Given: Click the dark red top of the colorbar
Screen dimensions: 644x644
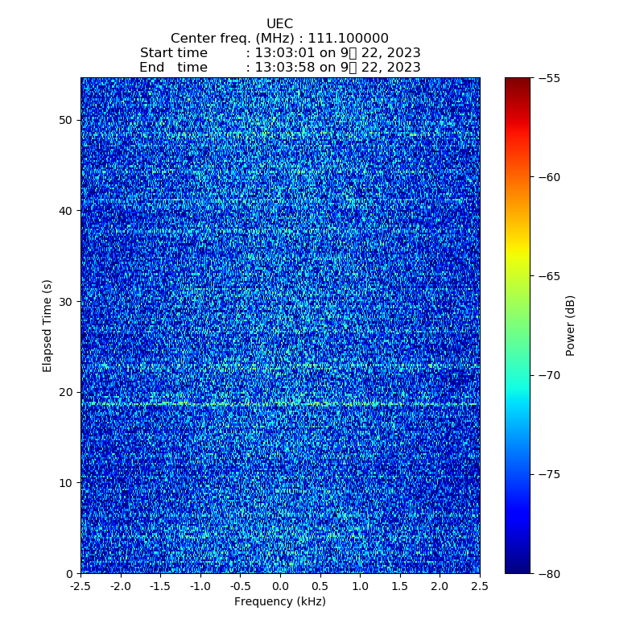Looking at the screenshot, I should (518, 81).
